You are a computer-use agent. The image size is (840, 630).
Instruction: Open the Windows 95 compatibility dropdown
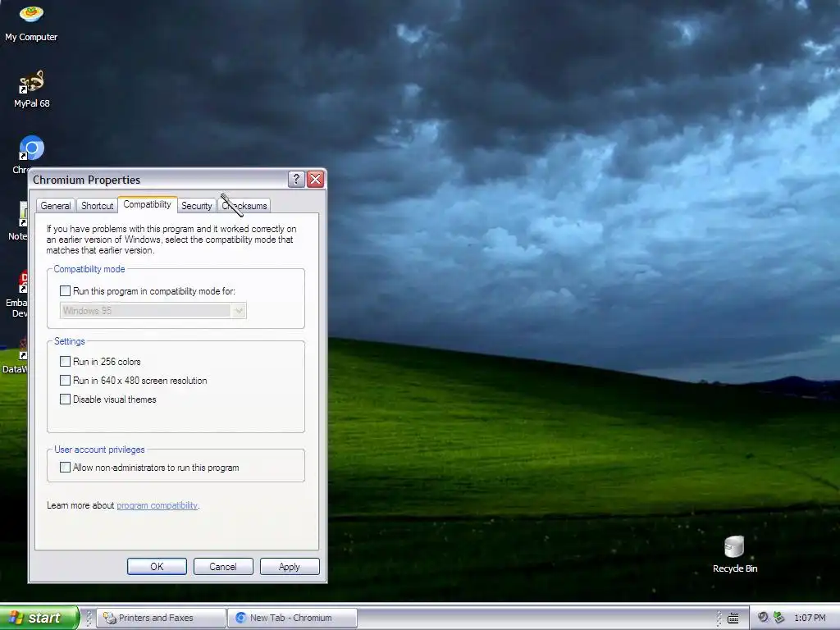[153, 311]
